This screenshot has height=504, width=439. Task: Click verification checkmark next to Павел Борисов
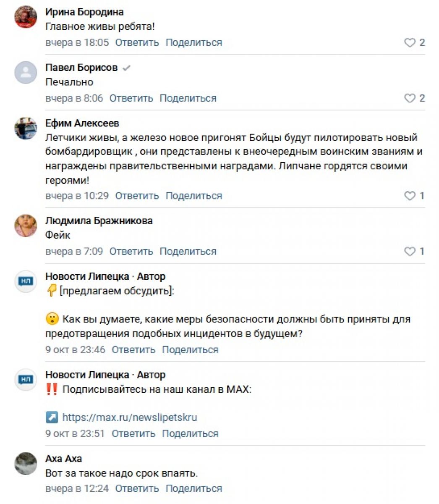[126, 68]
